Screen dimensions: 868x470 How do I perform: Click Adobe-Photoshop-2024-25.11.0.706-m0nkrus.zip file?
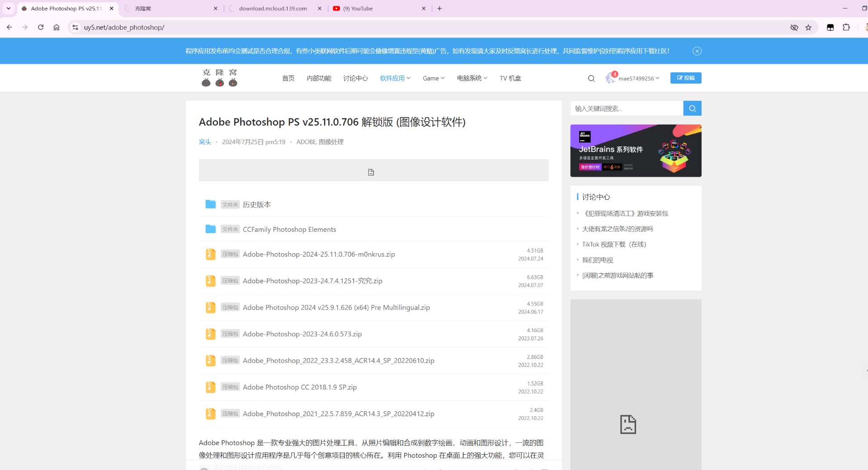pos(319,254)
